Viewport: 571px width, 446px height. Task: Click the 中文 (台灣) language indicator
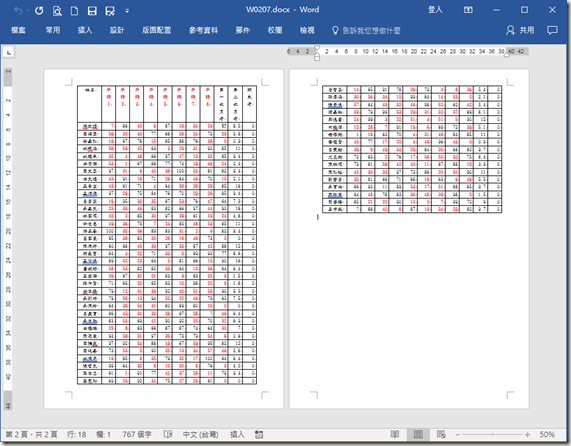201,434
